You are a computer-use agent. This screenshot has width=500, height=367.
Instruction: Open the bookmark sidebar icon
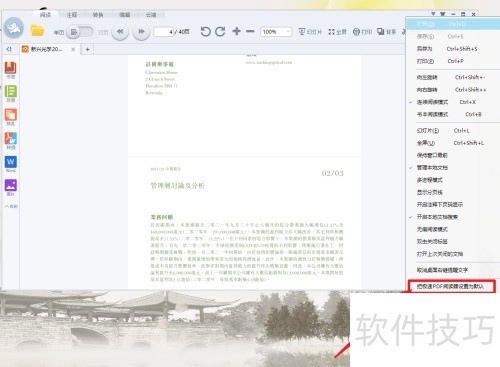[x=11, y=70]
